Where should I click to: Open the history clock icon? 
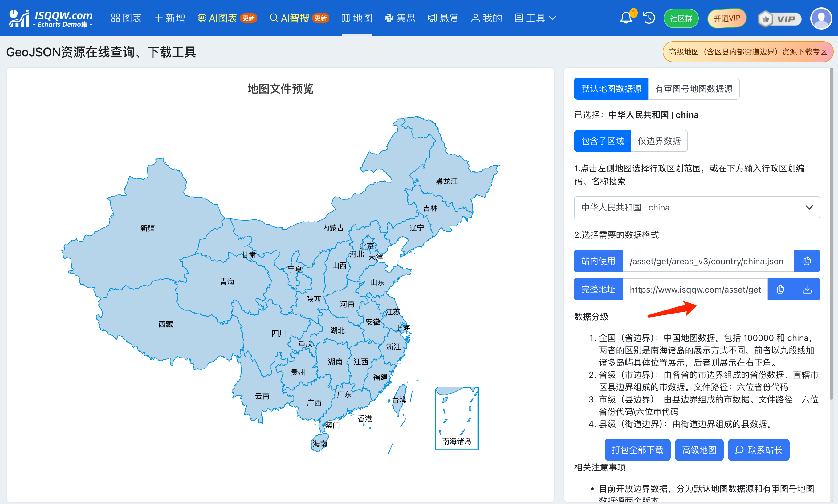click(x=649, y=18)
